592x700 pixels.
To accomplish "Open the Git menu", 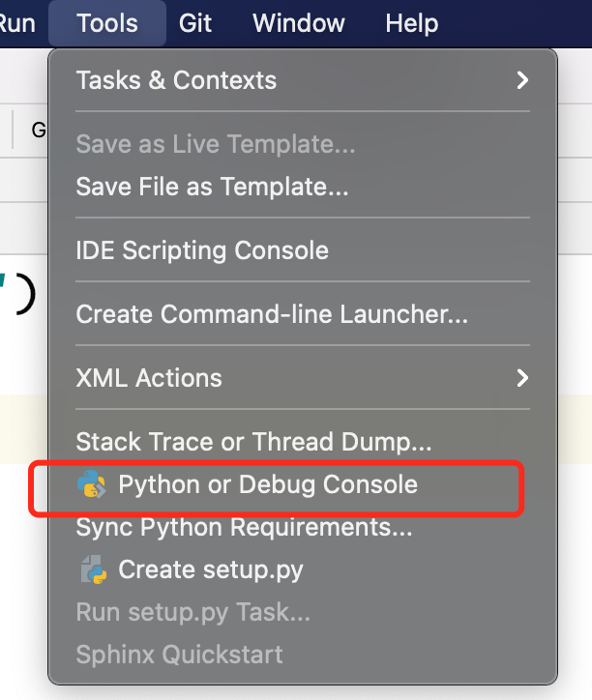I will [x=195, y=23].
